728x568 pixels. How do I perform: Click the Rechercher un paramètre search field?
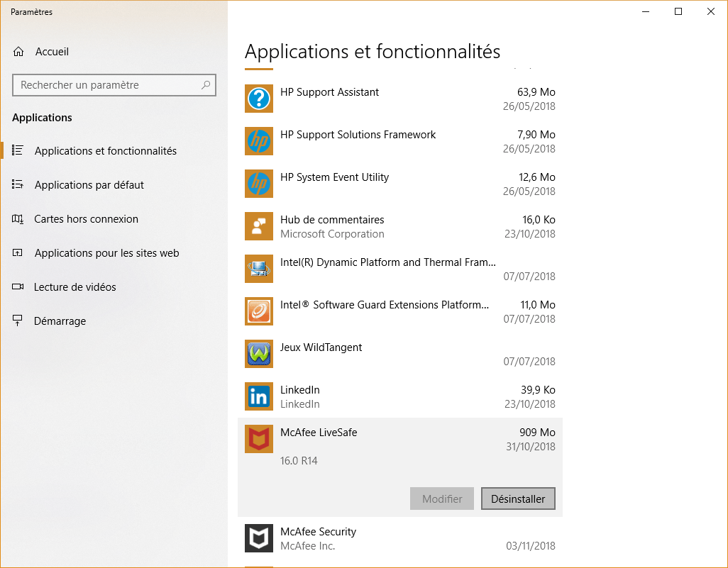(x=106, y=85)
